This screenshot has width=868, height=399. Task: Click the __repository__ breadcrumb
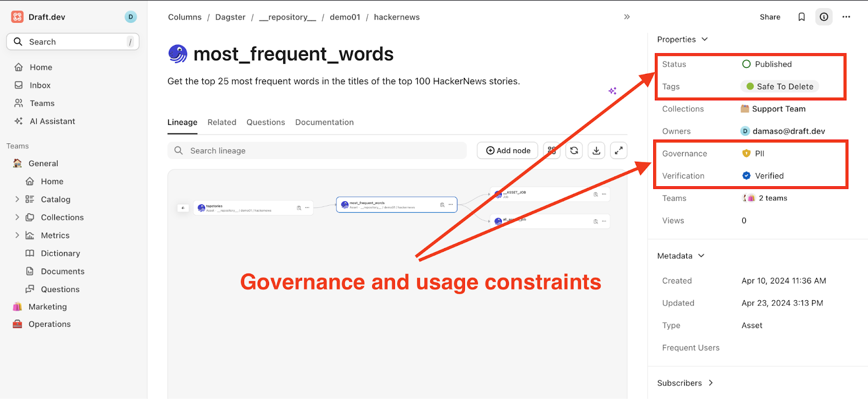click(x=288, y=17)
